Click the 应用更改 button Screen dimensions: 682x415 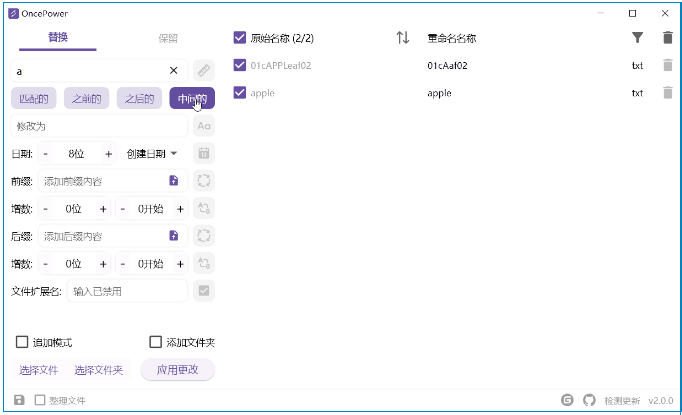pyautogui.click(x=177, y=370)
